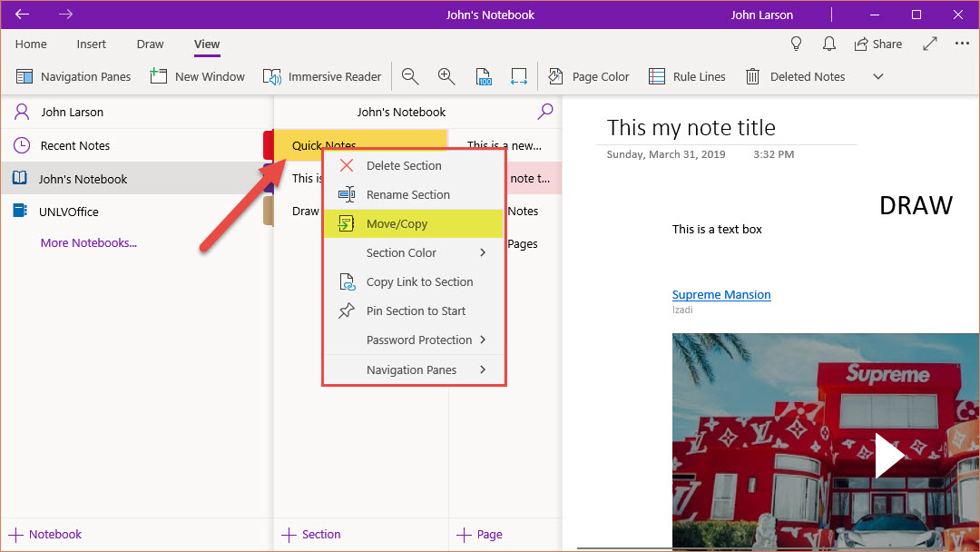Set zoom to 100% icon
Screen dimensions: 980x552
(484, 77)
